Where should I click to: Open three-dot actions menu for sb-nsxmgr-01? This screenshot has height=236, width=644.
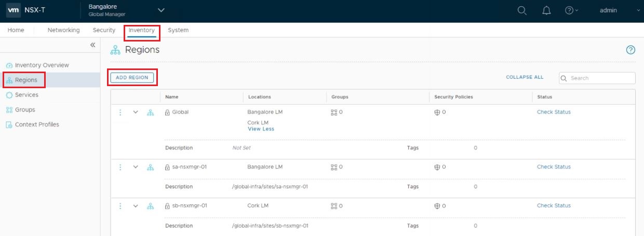pos(120,206)
